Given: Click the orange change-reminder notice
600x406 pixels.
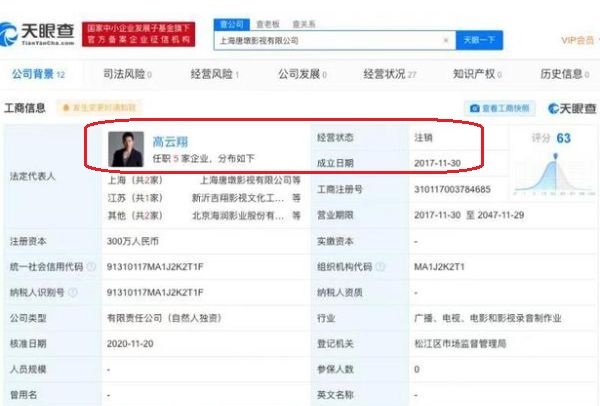Looking at the screenshot, I should (x=99, y=108).
